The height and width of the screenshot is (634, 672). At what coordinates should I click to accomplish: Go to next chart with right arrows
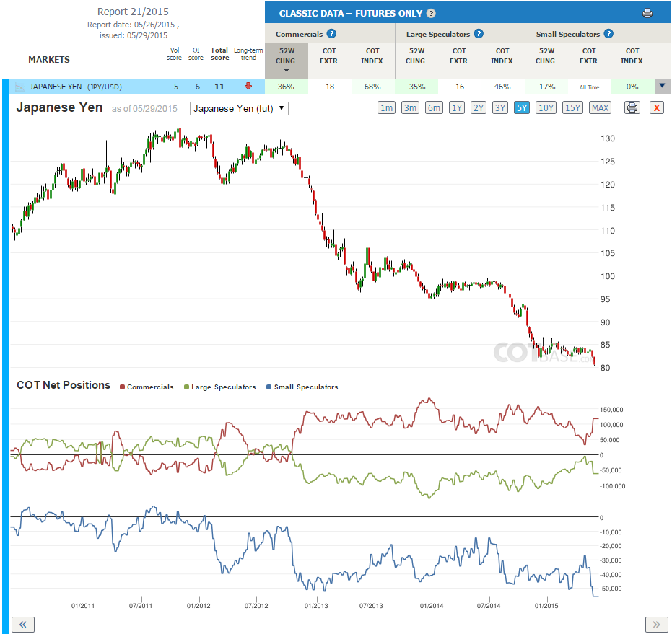[x=656, y=624]
